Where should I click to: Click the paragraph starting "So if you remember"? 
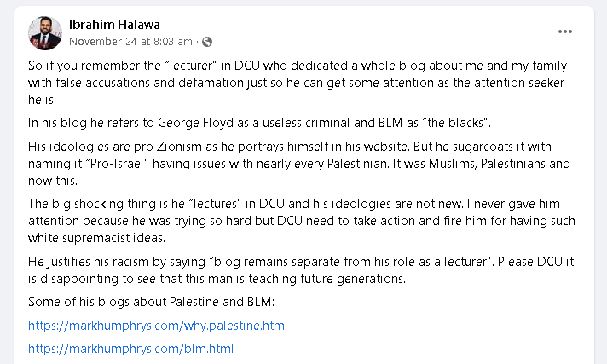coord(297,83)
